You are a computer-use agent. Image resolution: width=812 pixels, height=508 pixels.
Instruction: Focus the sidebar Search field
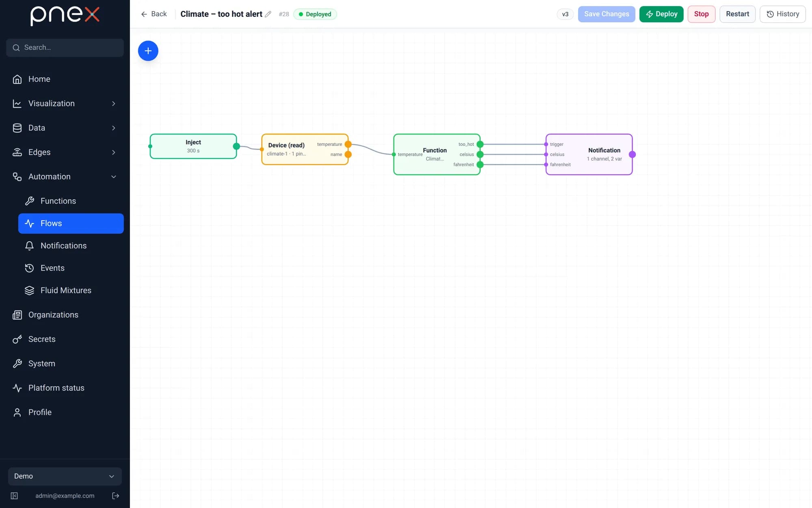[x=65, y=48]
